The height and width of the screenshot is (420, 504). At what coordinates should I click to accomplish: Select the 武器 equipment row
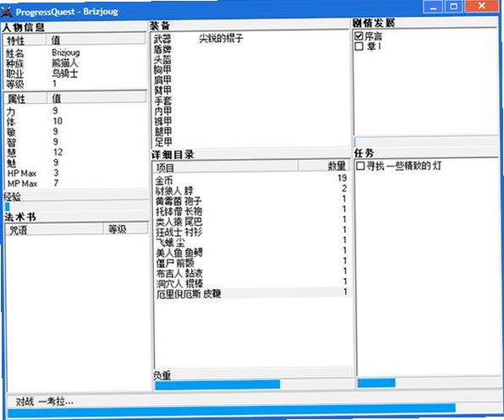pyautogui.click(x=249, y=39)
